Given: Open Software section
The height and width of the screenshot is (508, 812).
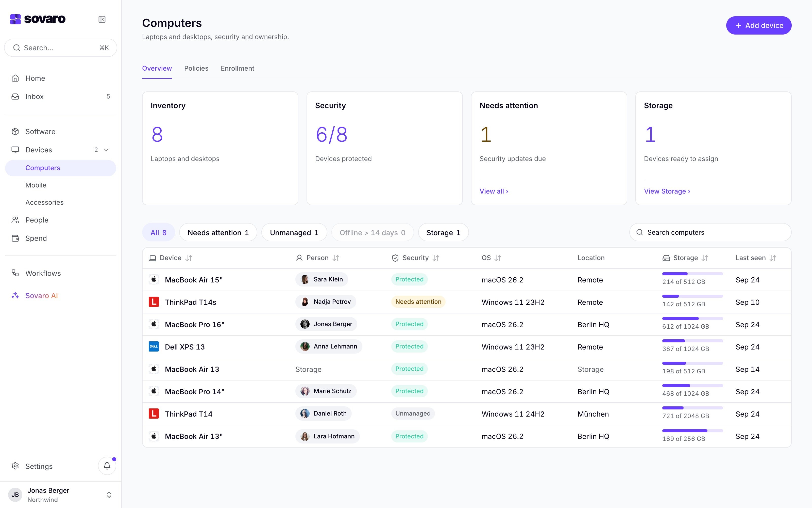Looking at the screenshot, I should [x=60, y=131].
